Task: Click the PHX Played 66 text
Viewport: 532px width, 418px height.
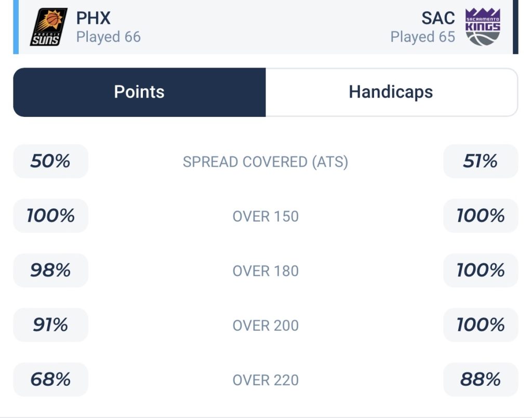Action: (108, 37)
